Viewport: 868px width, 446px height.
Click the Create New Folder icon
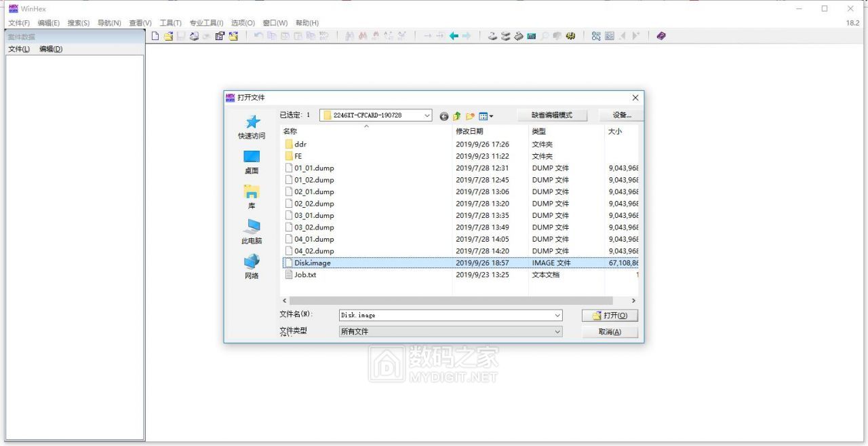(x=470, y=116)
